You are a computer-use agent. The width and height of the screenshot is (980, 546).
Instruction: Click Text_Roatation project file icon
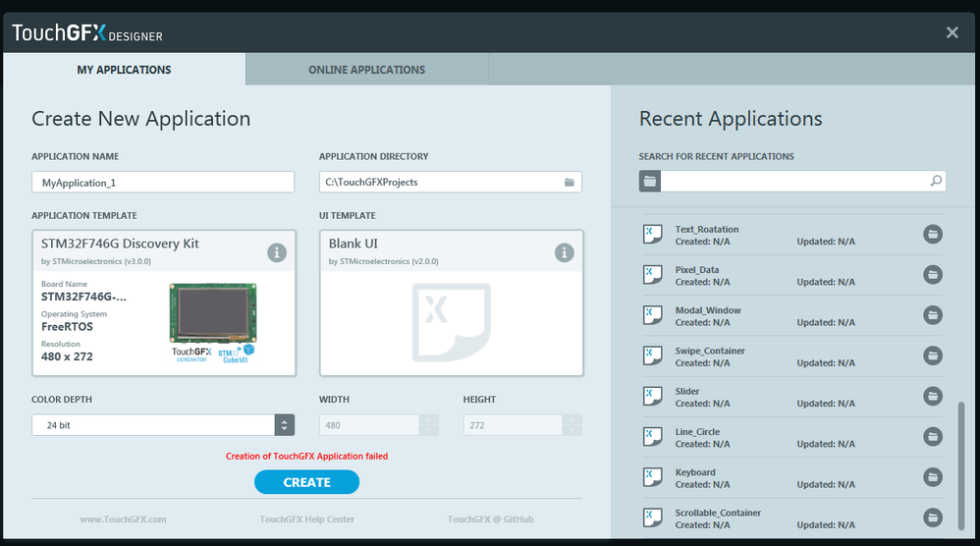[652, 235]
